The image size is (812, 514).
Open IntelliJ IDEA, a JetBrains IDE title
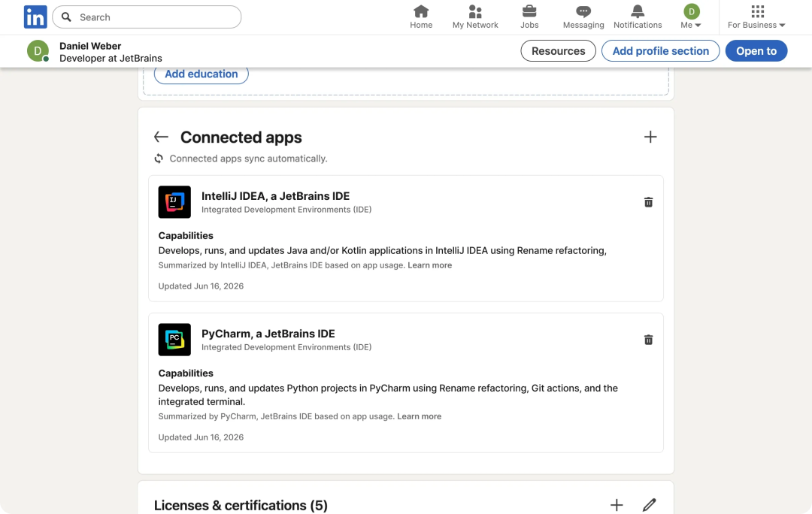tap(275, 196)
